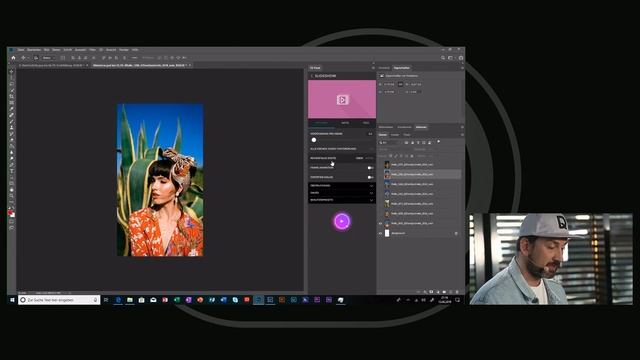Click the create new layer icon
This screenshot has width=640, height=360.
click(x=451, y=292)
